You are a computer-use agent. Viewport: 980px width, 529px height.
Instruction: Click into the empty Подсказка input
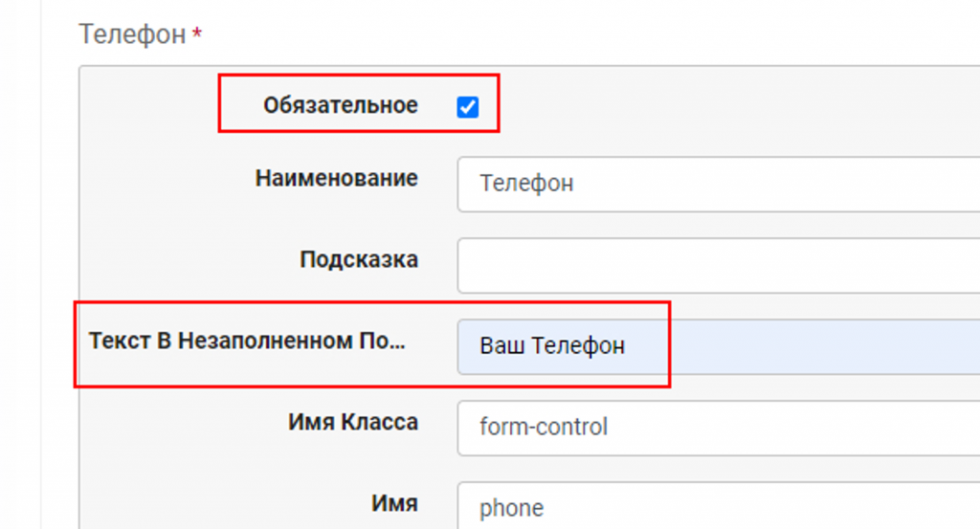pyautogui.click(x=719, y=265)
